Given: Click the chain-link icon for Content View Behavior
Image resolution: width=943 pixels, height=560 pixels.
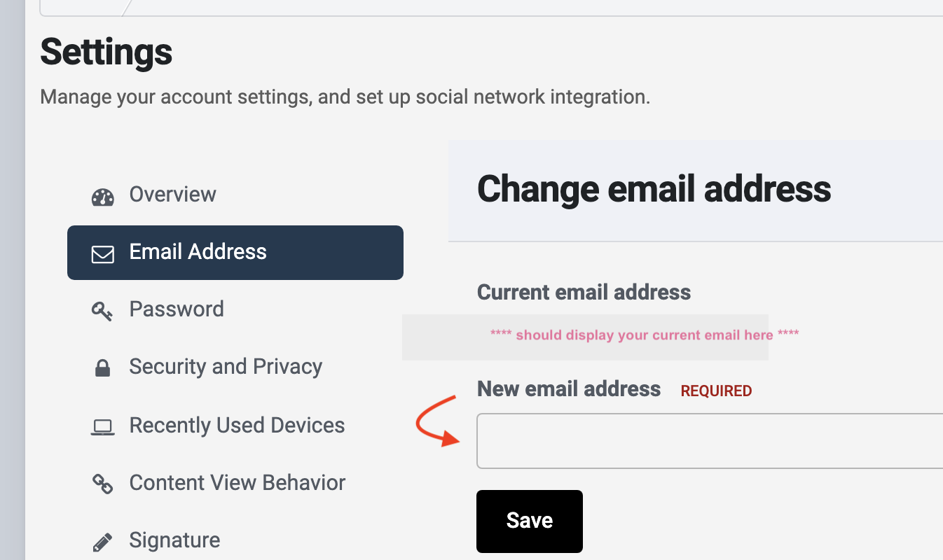Looking at the screenshot, I should coord(102,483).
